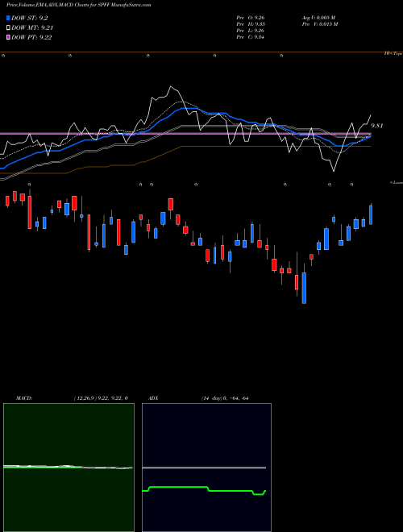403x532 pixels.
Task: Click the Avg V: 0.005 M value
Action: [x=318, y=17]
